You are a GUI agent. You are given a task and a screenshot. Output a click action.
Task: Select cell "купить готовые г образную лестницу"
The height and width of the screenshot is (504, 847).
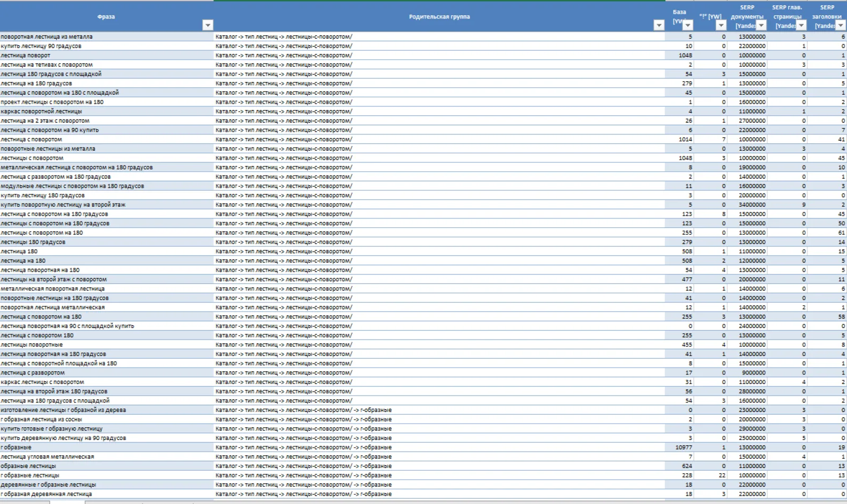coord(106,429)
